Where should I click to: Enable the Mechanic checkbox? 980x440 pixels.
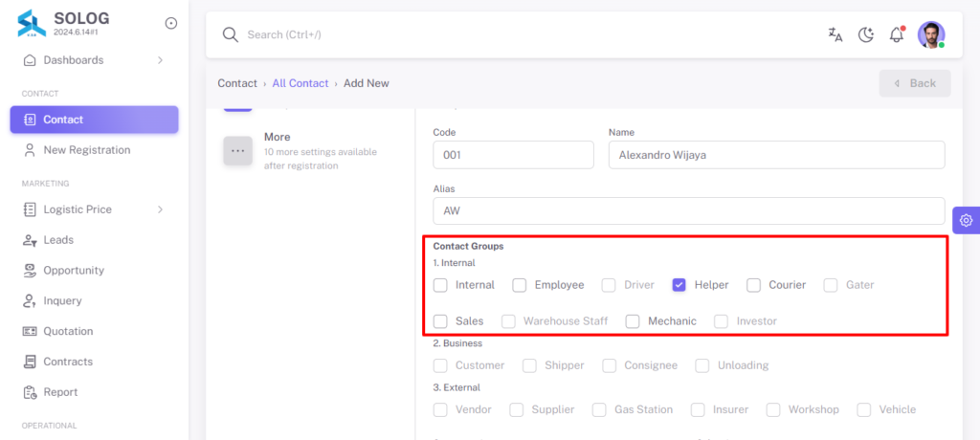(634, 321)
